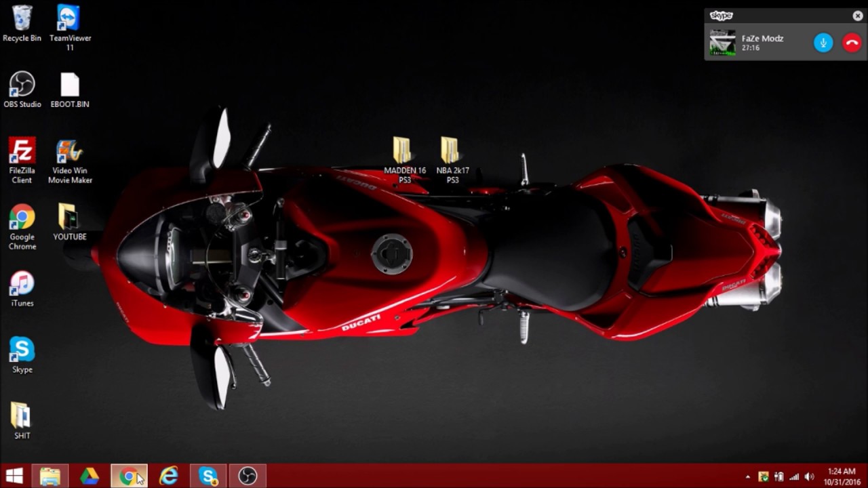
Task: Select Video Win Movie Maker shortcut
Action: 70,161
